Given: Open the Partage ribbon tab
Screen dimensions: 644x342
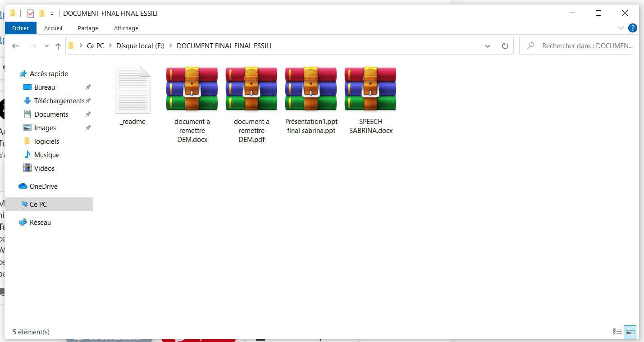Looking at the screenshot, I should pos(88,28).
